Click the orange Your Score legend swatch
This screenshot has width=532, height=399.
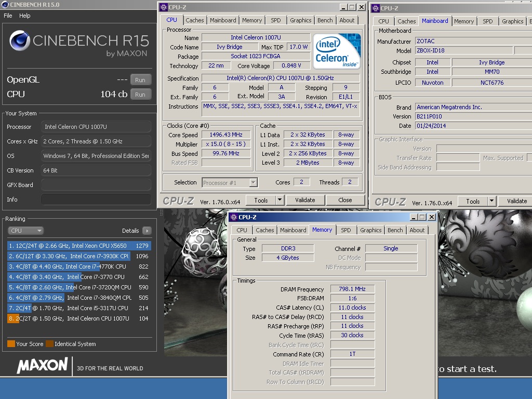point(11,344)
